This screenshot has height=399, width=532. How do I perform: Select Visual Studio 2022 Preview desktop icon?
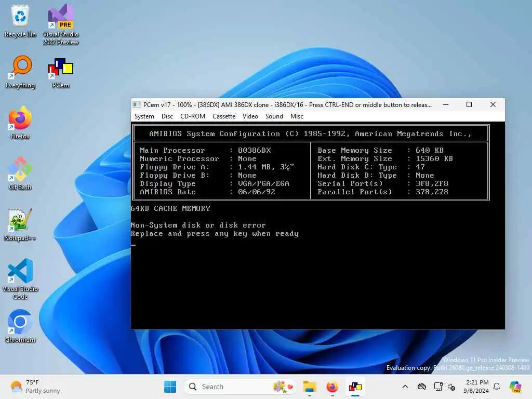click(x=61, y=24)
